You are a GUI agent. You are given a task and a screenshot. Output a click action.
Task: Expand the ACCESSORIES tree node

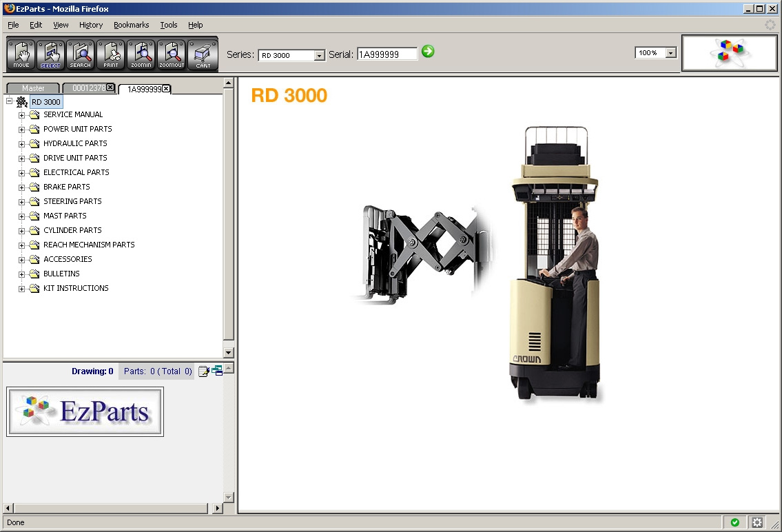[21, 260]
